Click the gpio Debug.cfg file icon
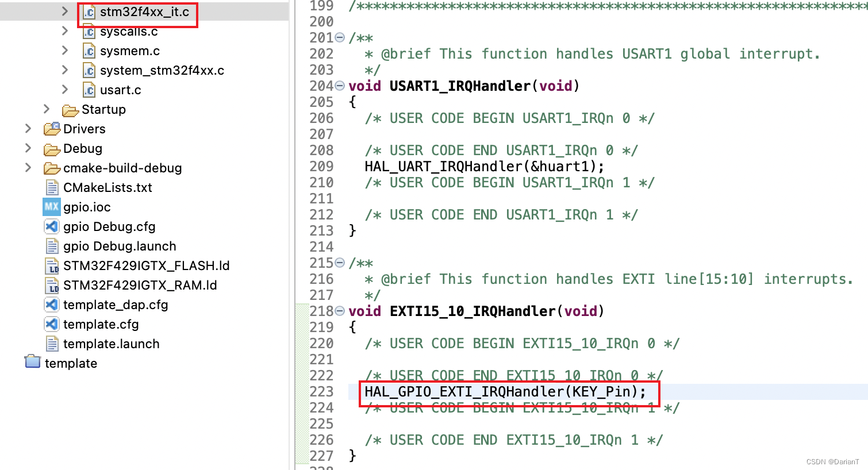868x470 pixels. (x=52, y=226)
